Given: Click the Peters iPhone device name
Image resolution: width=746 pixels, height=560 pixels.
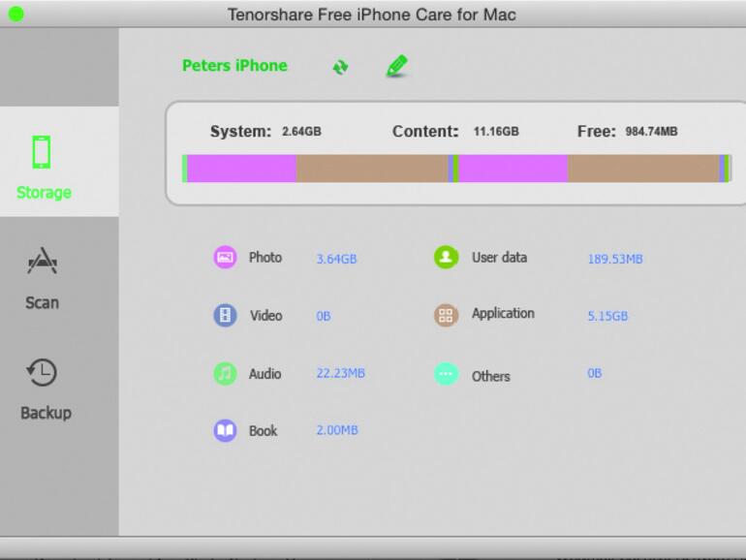Looking at the screenshot, I should click(234, 66).
